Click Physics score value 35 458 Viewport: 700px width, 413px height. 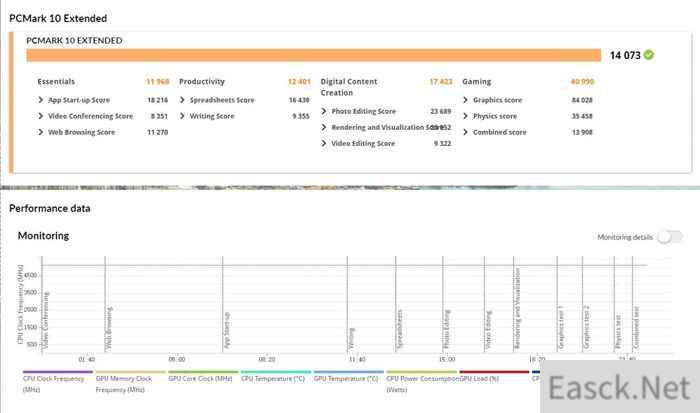[x=582, y=116]
